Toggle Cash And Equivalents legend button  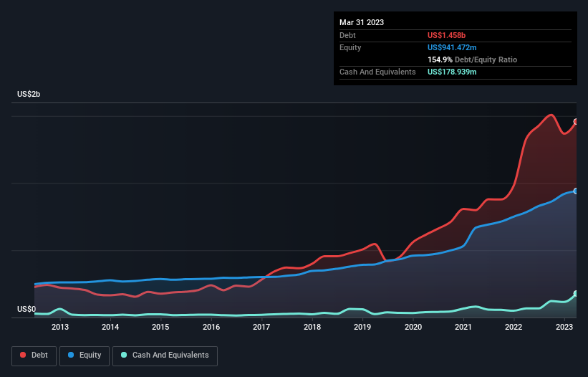pos(165,355)
